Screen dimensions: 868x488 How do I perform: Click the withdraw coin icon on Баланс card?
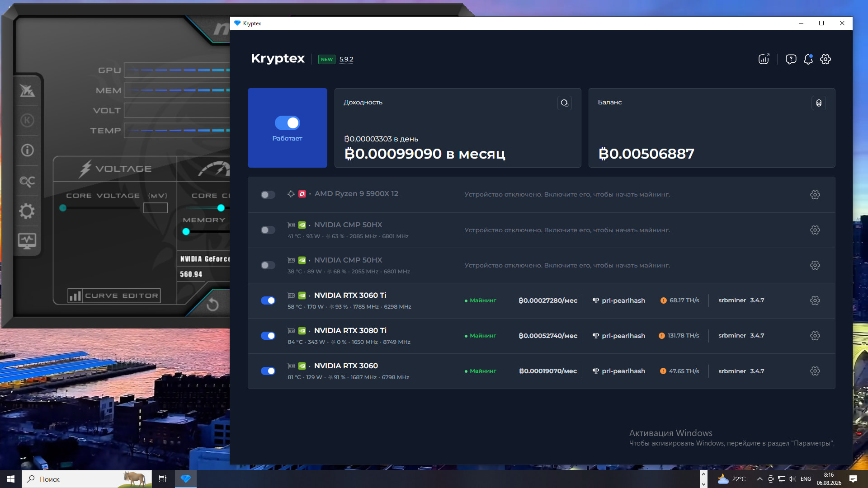point(819,103)
